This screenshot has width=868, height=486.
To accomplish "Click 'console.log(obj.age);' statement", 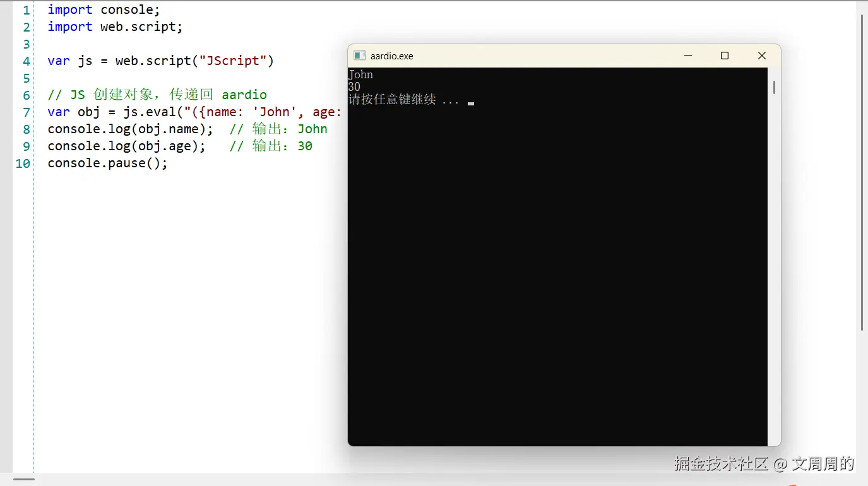I will tap(127, 146).
